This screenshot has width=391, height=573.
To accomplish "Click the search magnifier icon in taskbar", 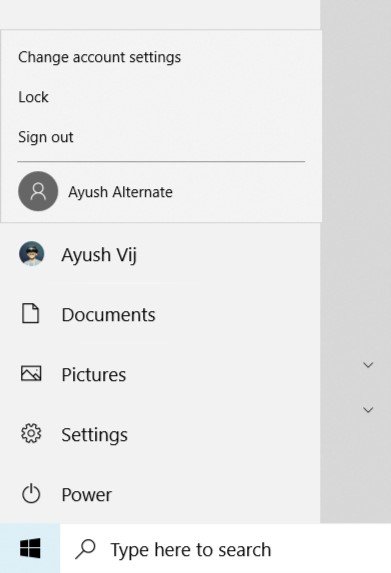I will pyautogui.click(x=86, y=549).
